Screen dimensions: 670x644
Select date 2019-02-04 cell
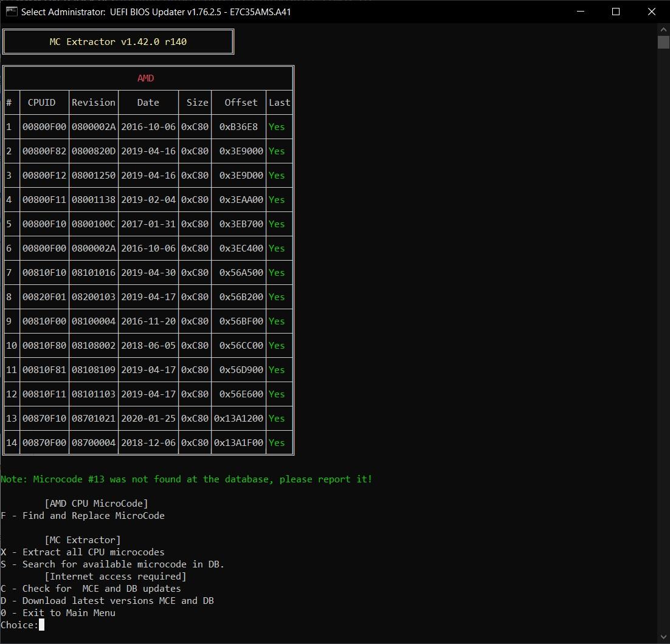(x=148, y=200)
